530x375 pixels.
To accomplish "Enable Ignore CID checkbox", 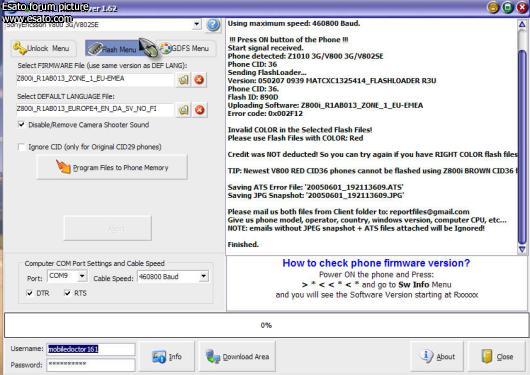I will coord(22,147).
